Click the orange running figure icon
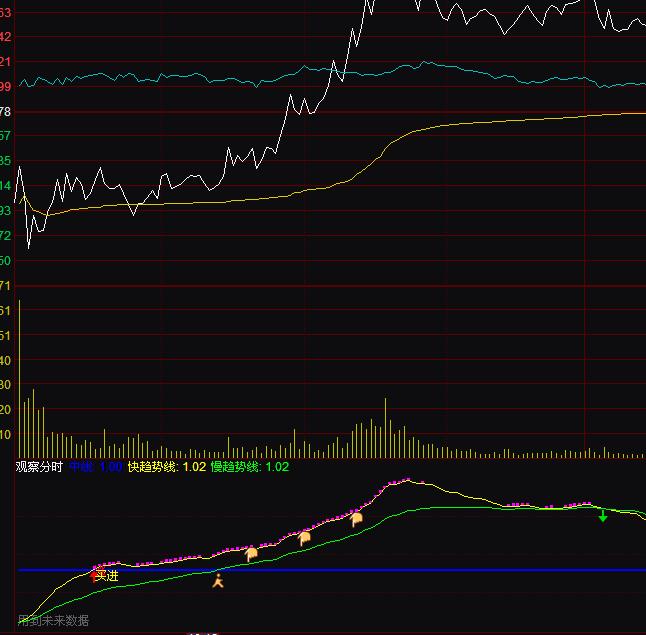The width and height of the screenshot is (646, 635). 218,579
